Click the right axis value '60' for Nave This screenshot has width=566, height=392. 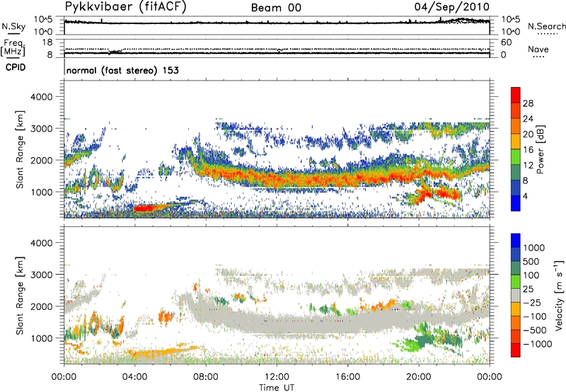506,42
